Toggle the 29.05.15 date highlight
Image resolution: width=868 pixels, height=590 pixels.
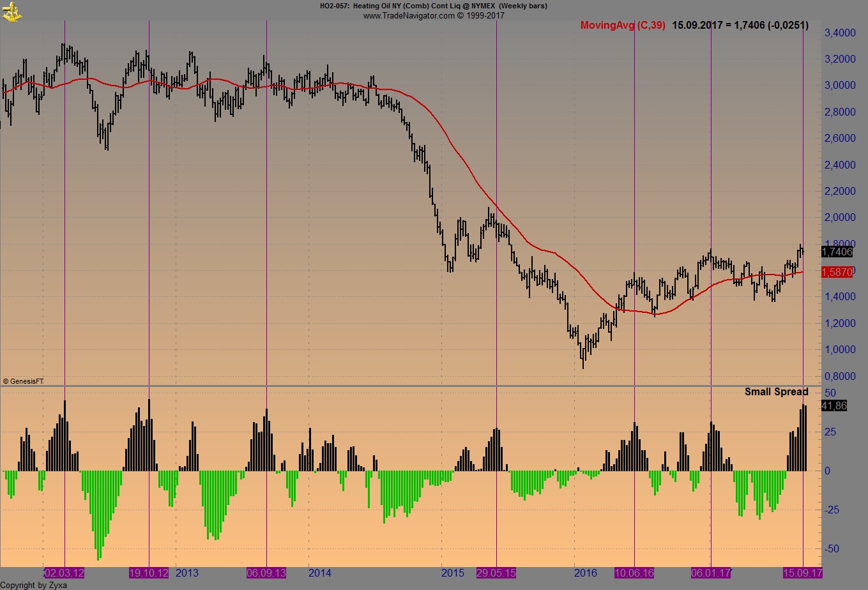pos(496,573)
